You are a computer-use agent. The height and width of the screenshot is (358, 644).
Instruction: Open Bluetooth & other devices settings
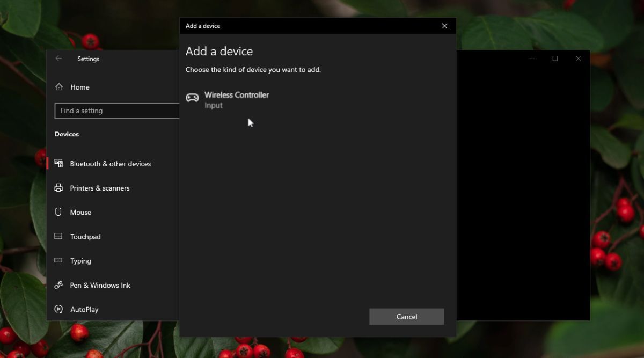pyautogui.click(x=110, y=163)
